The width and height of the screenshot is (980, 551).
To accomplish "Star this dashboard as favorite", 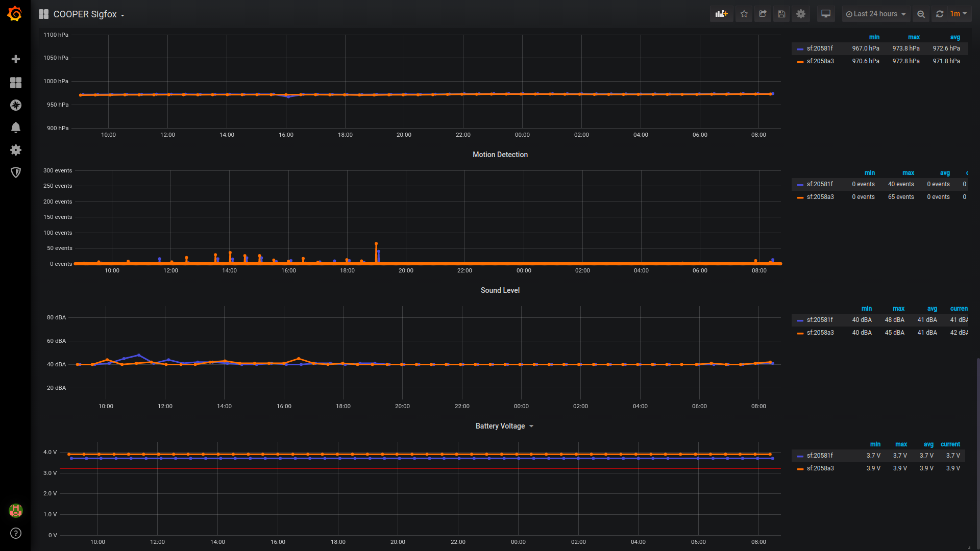I will pos(744,14).
